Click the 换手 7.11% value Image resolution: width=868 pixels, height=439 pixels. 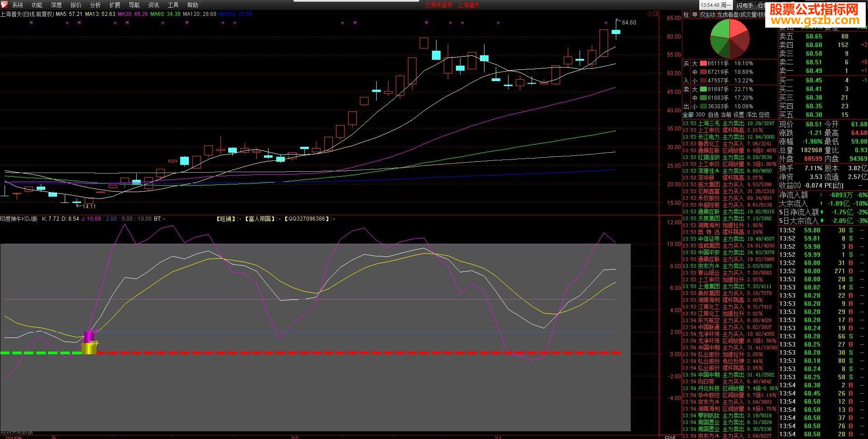pyautogui.click(x=813, y=168)
